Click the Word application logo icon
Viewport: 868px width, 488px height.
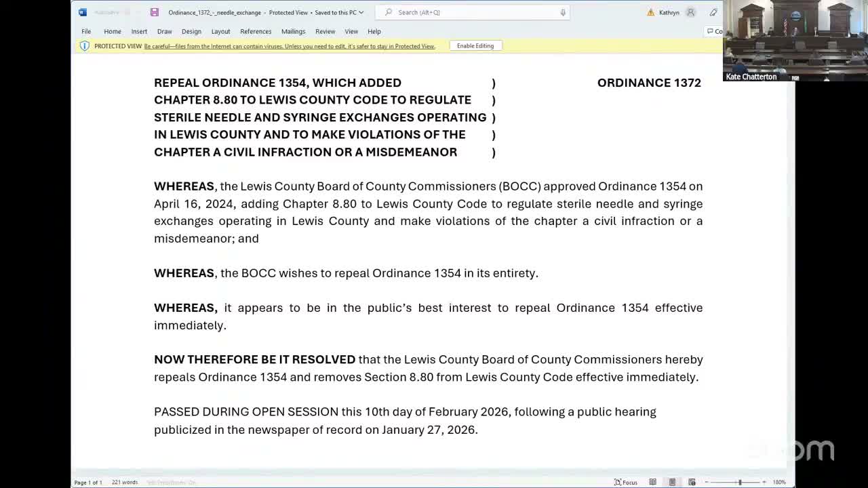pyautogui.click(x=83, y=12)
